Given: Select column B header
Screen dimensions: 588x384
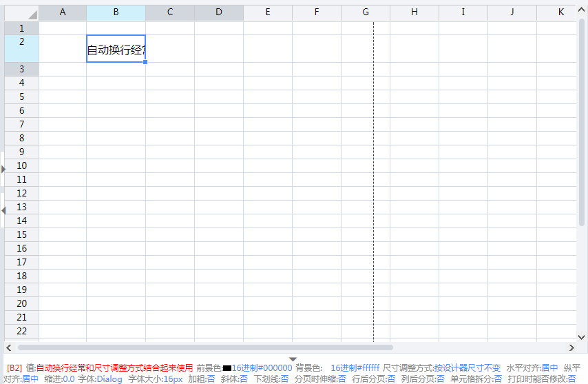Looking at the screenshot, I should tap(116, 12).
